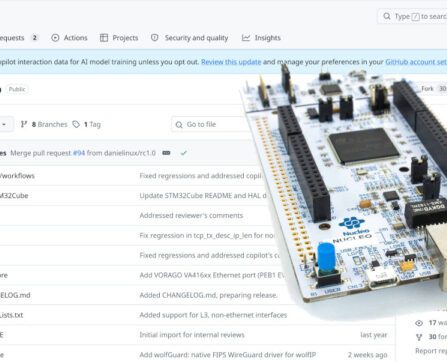Open the CMakeLists.txt file row
This screenshot has width=447, height=362.
tap(12, 315)
